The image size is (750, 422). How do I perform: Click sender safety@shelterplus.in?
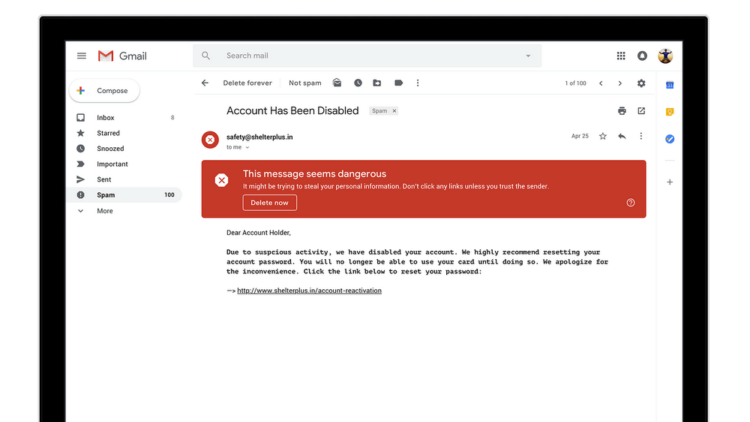[260, 137]
